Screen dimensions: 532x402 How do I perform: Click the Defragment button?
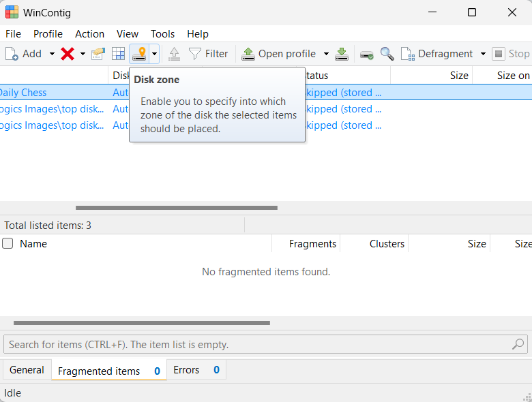click(x=437, y=54)
